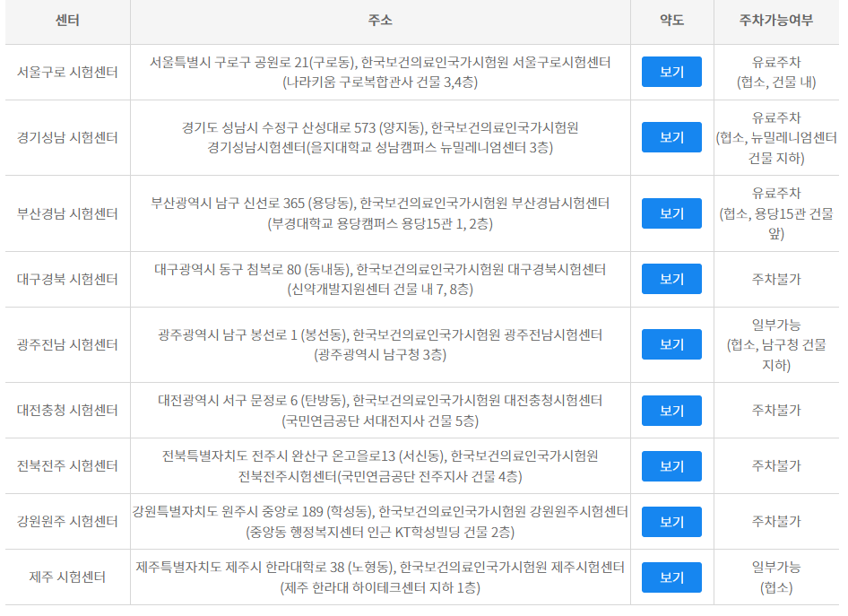The height and width of the screenshot is (616, 848).
Task: Click address 제주시 한라대학로 38
Action: [380, 577]
